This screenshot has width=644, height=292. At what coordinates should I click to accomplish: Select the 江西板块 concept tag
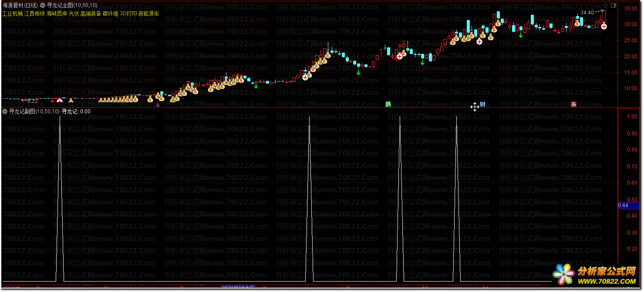[35, 13]
